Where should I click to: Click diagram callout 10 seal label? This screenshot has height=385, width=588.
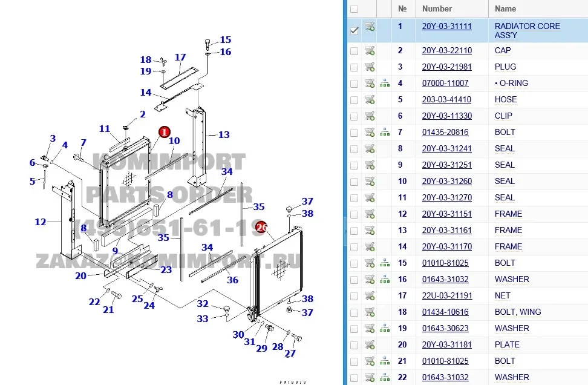tap(174, 140)
